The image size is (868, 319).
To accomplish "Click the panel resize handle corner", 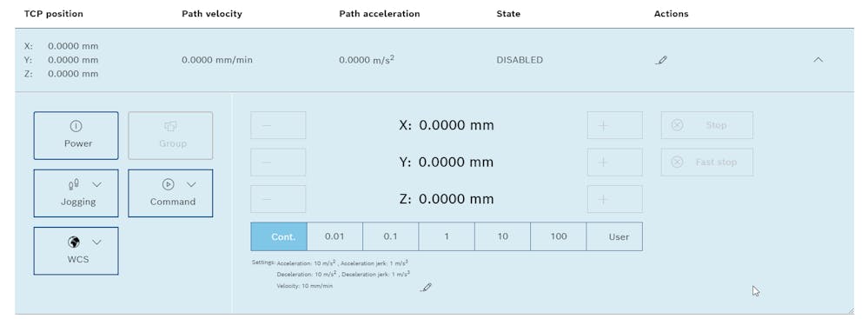I will [851, 310].
